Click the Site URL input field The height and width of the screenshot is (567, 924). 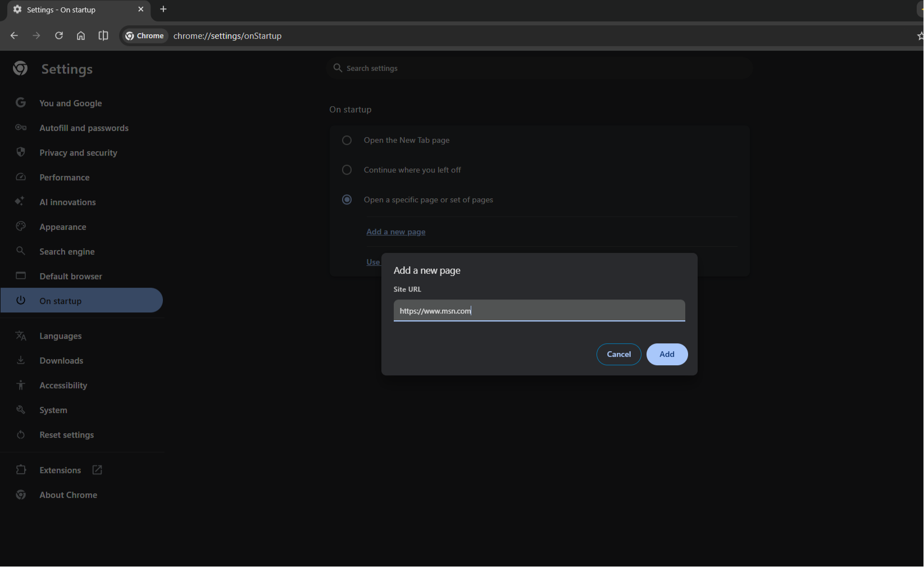(539, 310)
